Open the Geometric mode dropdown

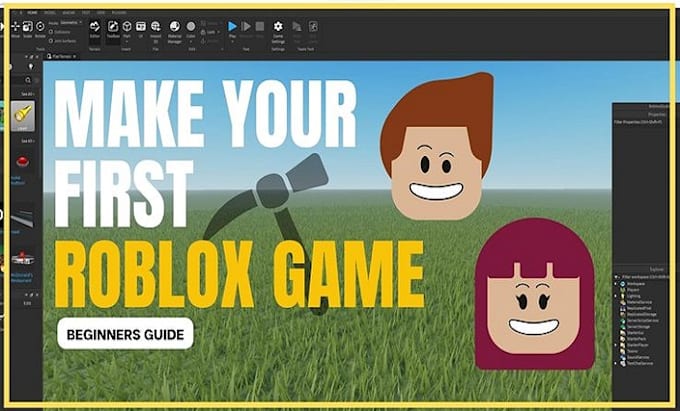point(72,22)
